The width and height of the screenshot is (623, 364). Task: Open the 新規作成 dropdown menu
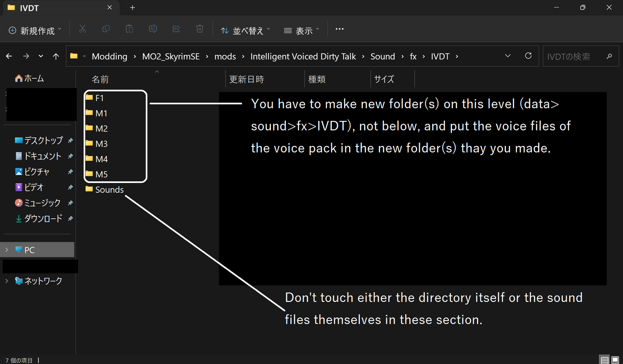(35, 30)
